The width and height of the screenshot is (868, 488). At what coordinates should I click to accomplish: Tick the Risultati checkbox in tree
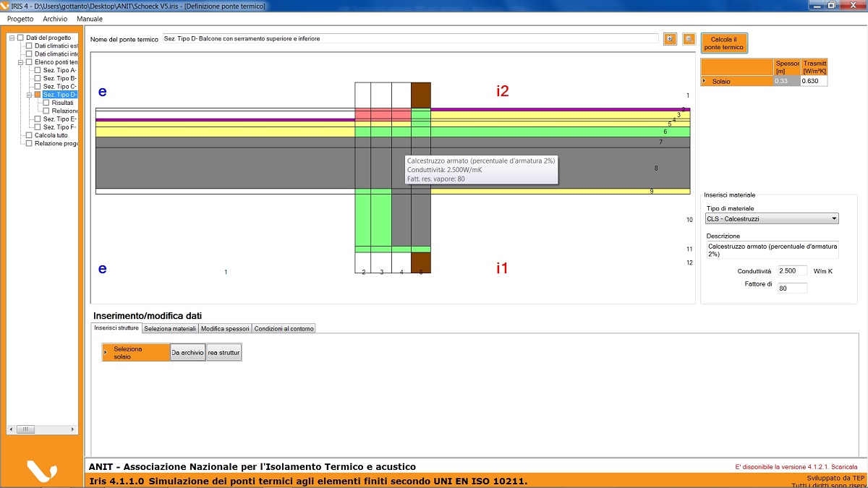click(46, 103)
